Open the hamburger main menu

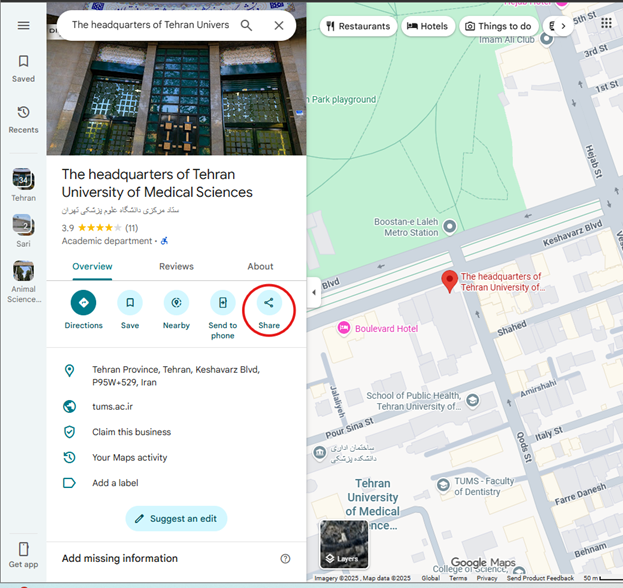(23, 25)
